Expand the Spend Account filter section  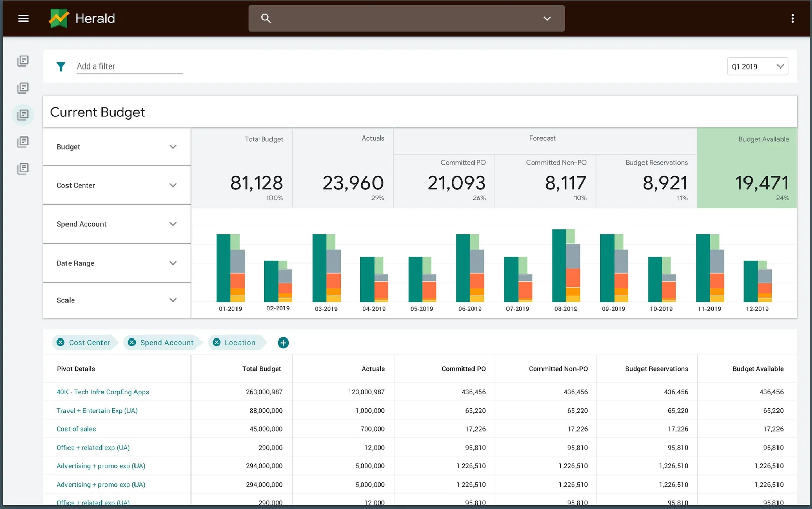117,224
